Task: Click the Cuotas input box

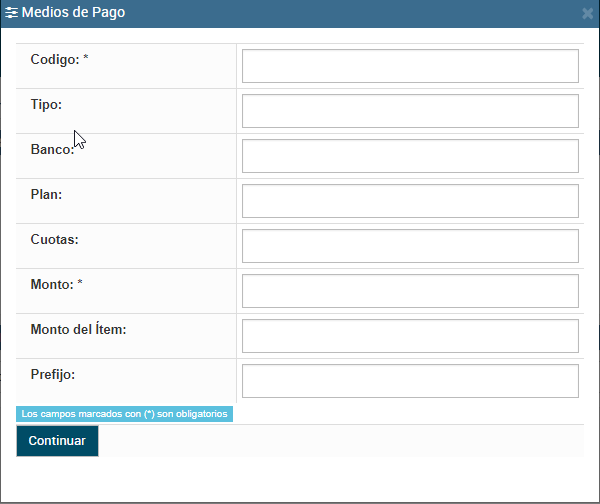Action: click(x=410, y=246)
